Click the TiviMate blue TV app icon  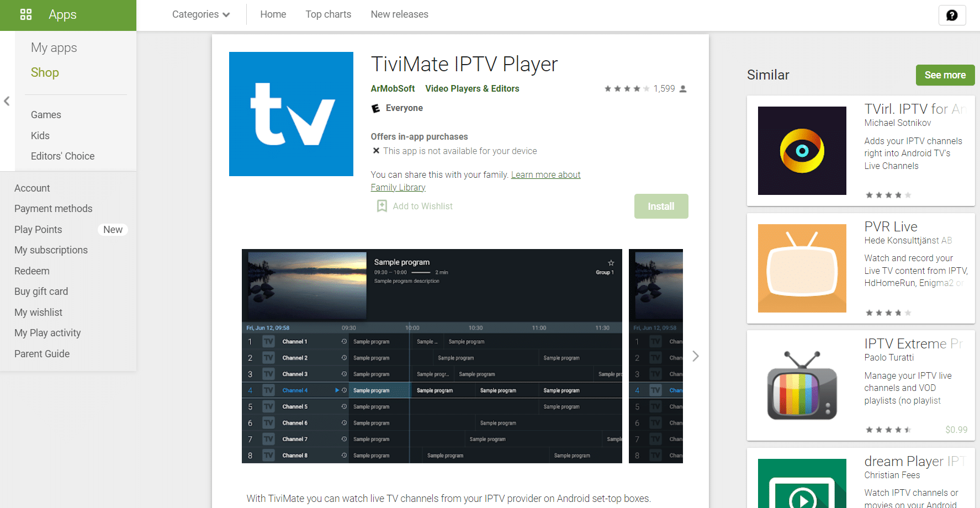point(291,114)
